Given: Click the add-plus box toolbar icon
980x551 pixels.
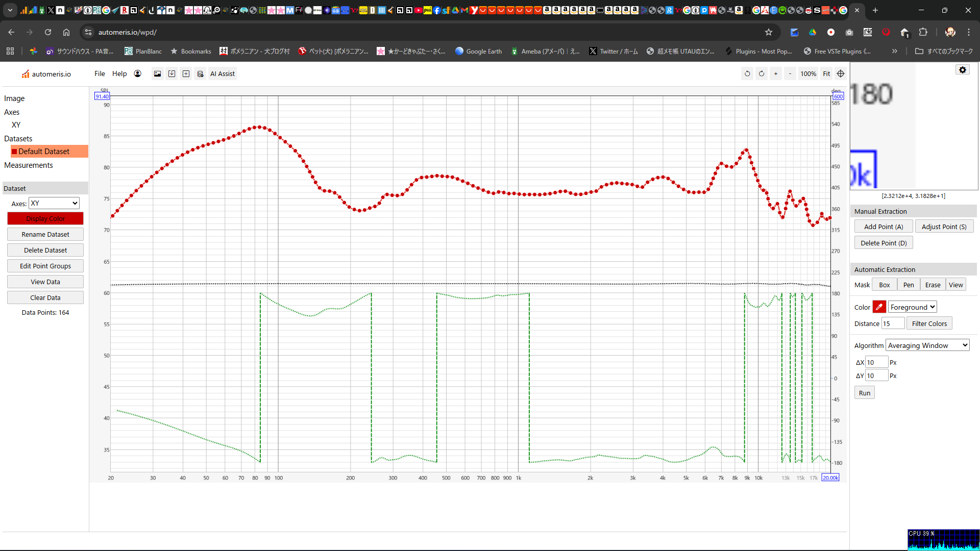Looking at the screenshot, I should click(186, 74).
